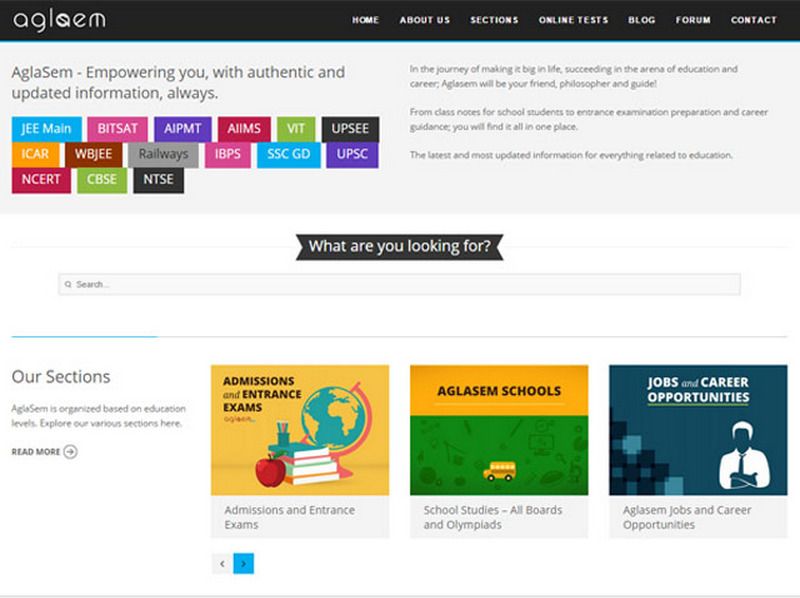Click the previous carousel arrow
800x598 pixels.
(221, 563)
